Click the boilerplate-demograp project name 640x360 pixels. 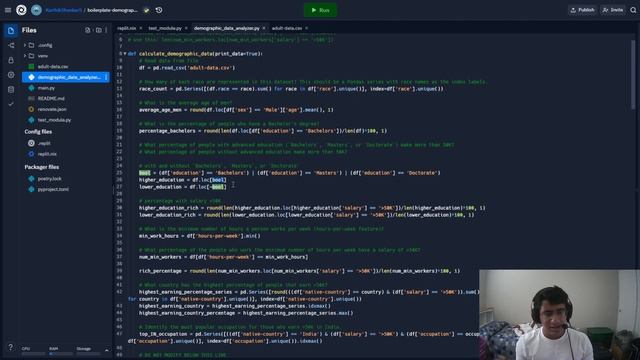tap(113, 10)
